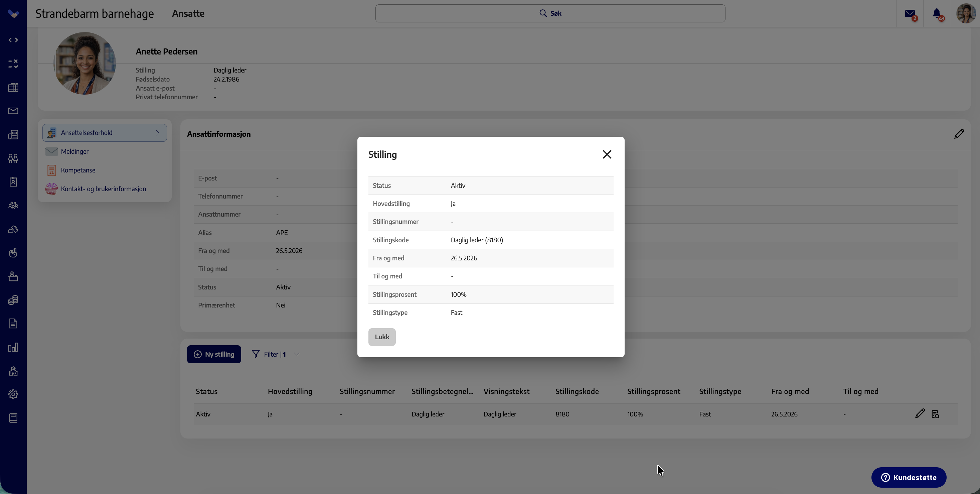
Task: Click the Ny stilling button
Action: (x=214, y=354)
